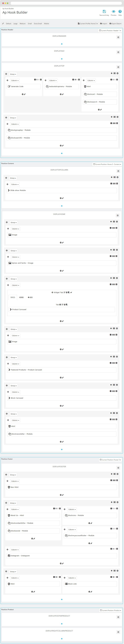Screen dimensions: 124x644
Task: Click the Import button
Action: (104, 23)
